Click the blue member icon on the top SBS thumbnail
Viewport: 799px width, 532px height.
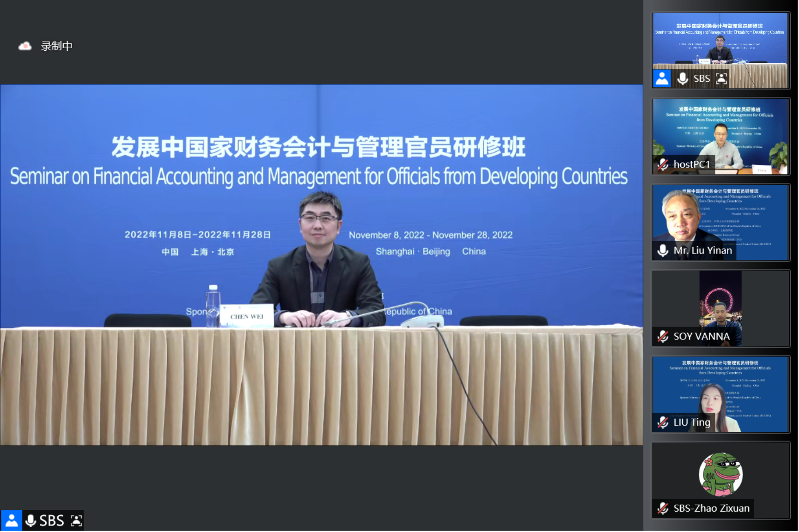click(x=663, y=78)
